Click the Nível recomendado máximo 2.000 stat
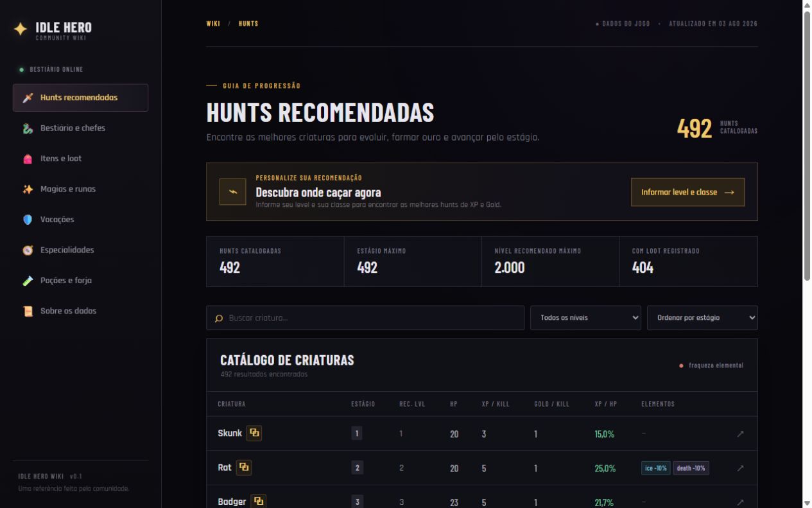The image size is (812, 508). [550, 261]
